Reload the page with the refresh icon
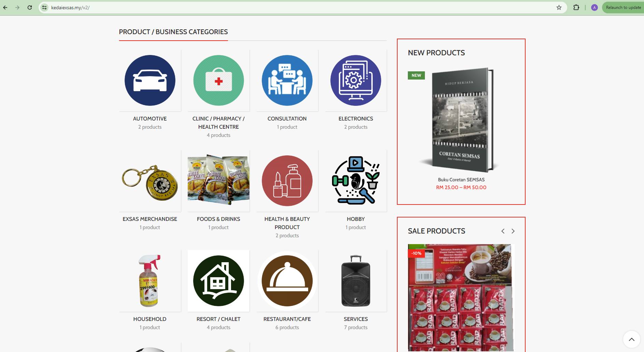The image size is (644, 352). [x=30, y=8]
